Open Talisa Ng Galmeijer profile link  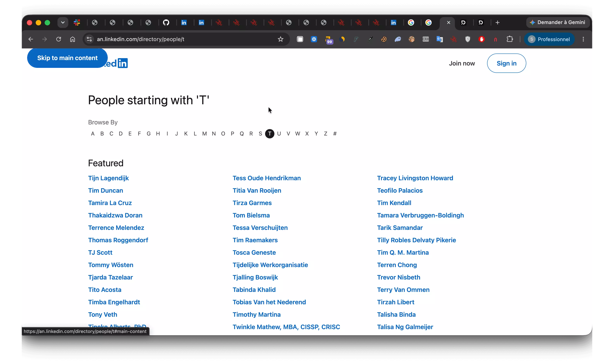[405, 327]
